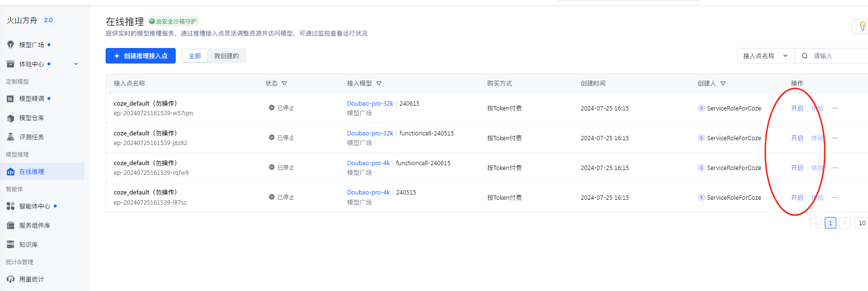Image resolution: width=868 pixels, height=291 pixels.
Task: Click the 火山方舟 logo text
Action: [22, 20]
